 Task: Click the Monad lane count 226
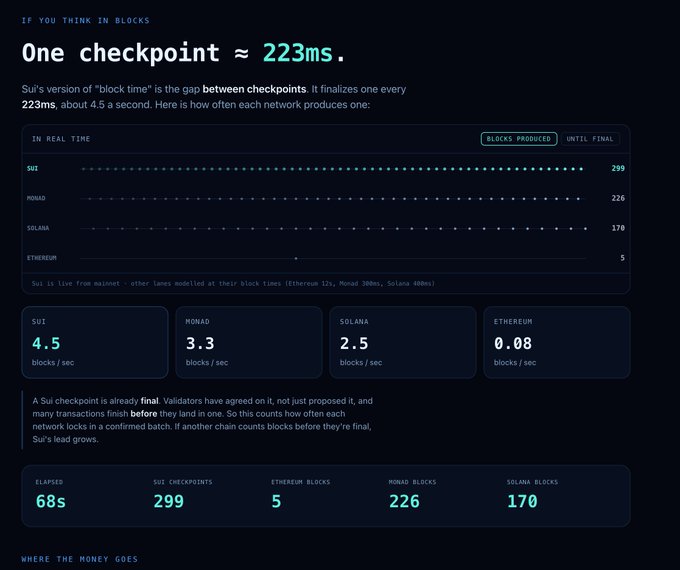click(x=618, y=198)
